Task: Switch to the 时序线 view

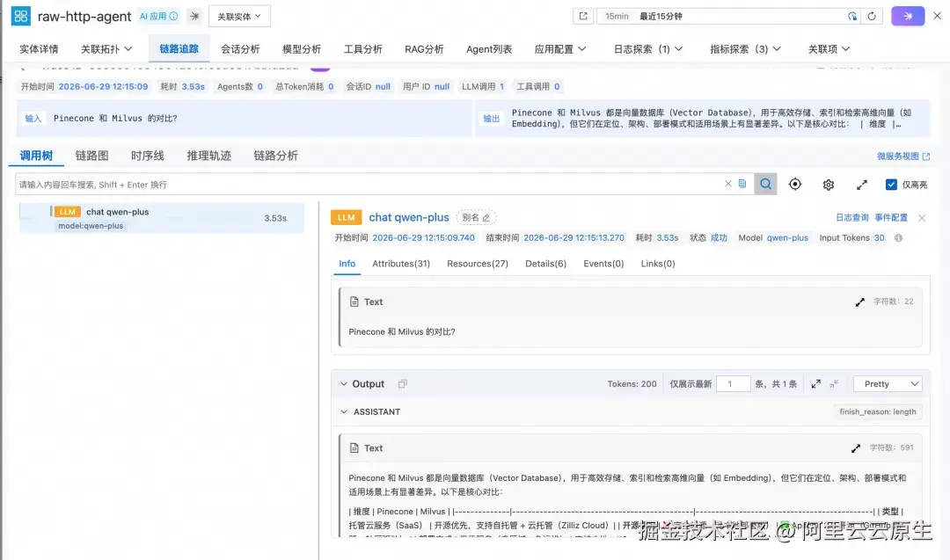Action: 148,156
